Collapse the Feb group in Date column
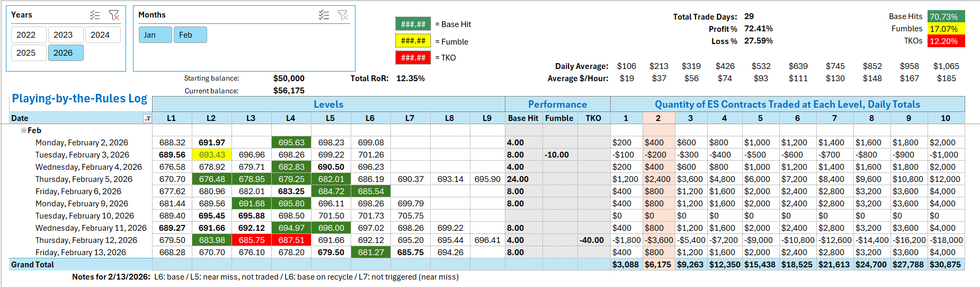 coord(23,131)
